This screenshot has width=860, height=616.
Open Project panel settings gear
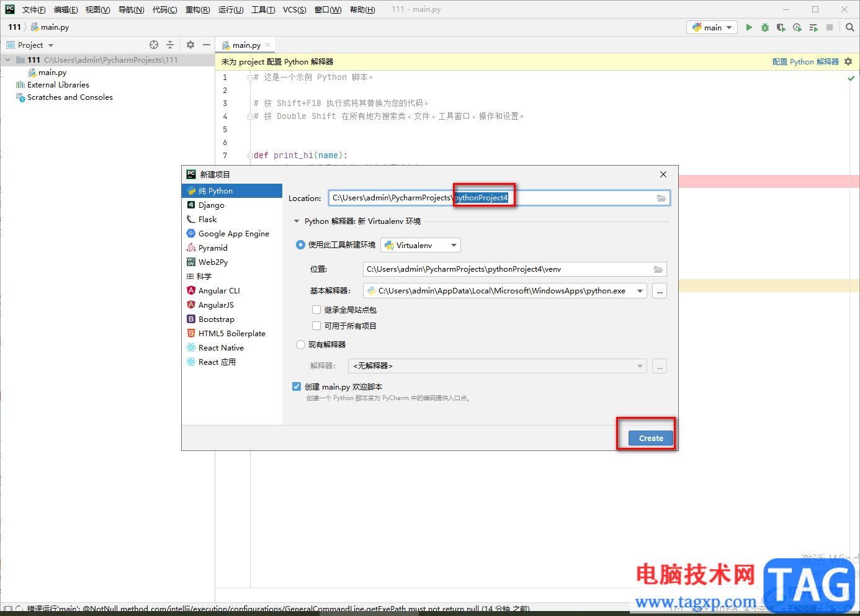point(190,45)
